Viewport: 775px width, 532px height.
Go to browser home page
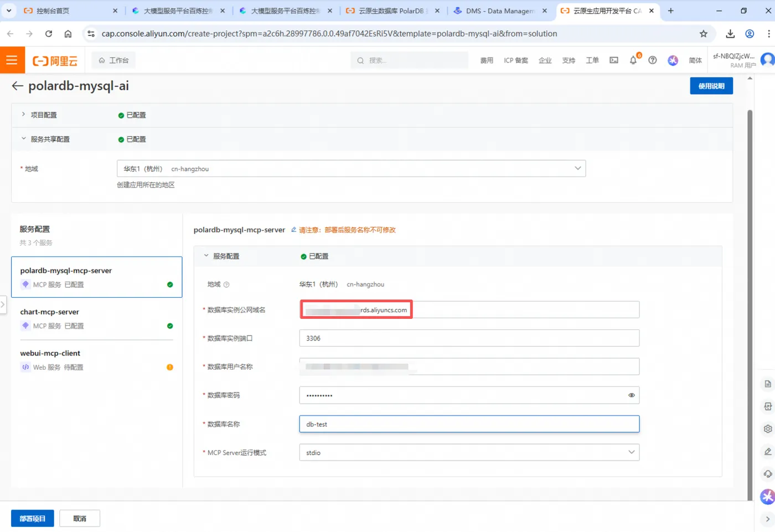[68, 34]
